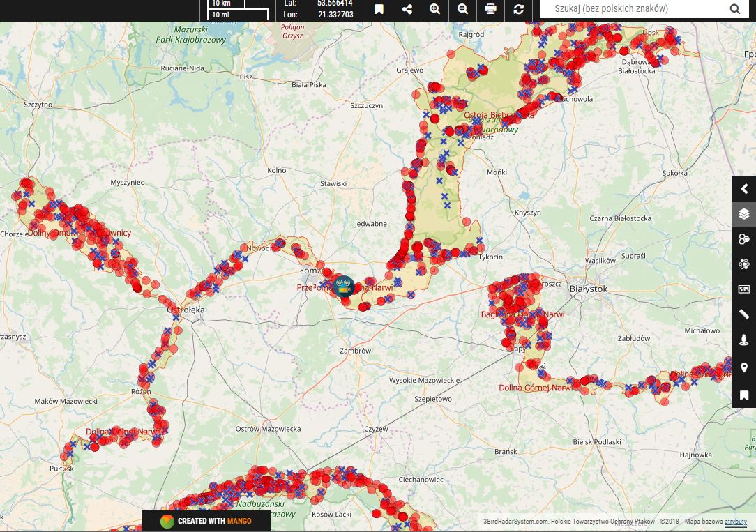Collapse the right sidebar with chevron arrow
The height and width of the screenshot is (532, 756).
pyautogui.click(x=743, y=189)
